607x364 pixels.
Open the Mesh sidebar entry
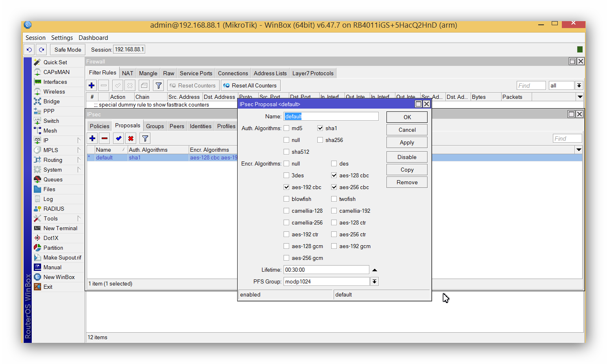[50, 131]
